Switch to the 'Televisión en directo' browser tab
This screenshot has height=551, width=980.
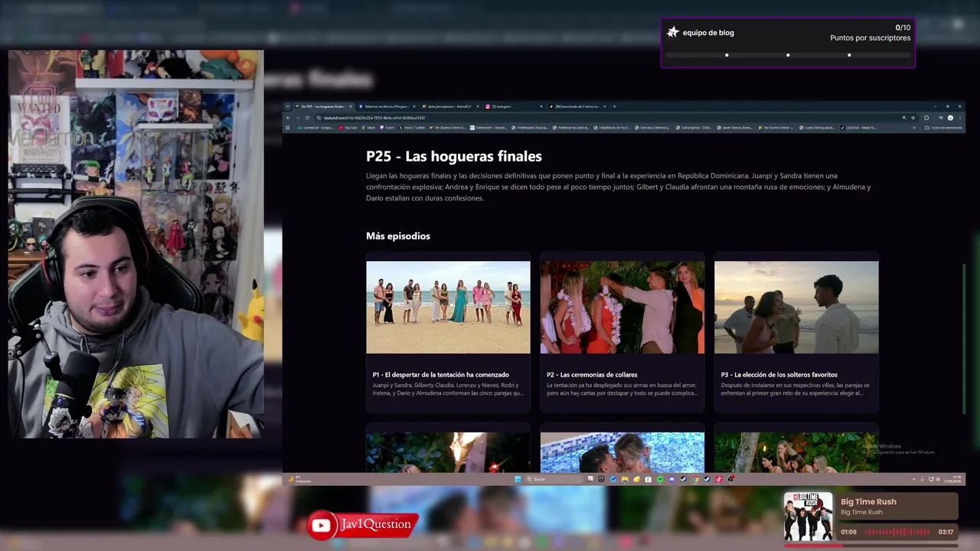(x=387, y=106)
